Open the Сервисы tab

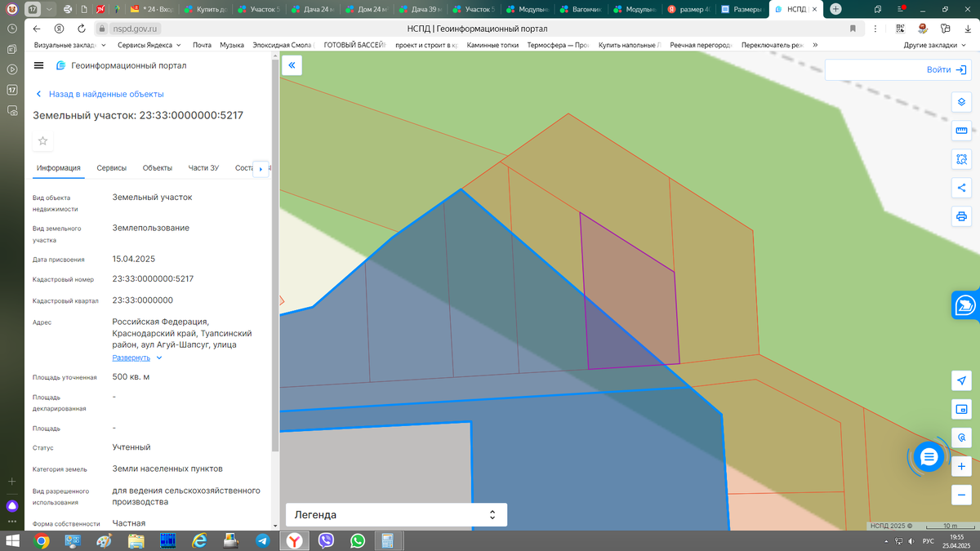pyautogui.click(x=111, y=168)
